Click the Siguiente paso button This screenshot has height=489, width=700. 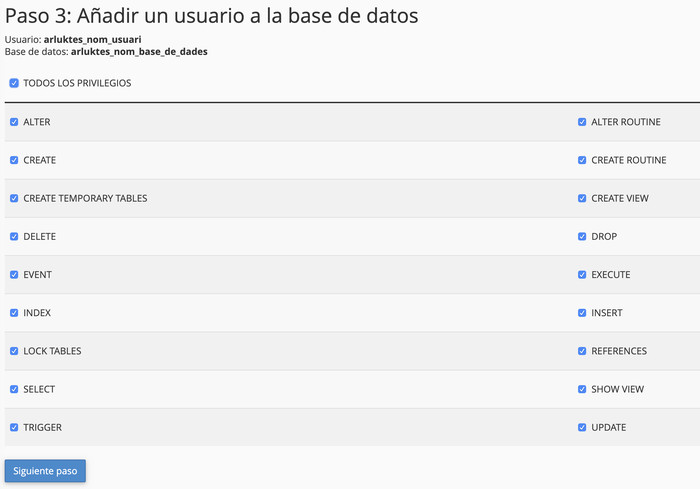tap(45, 471)
